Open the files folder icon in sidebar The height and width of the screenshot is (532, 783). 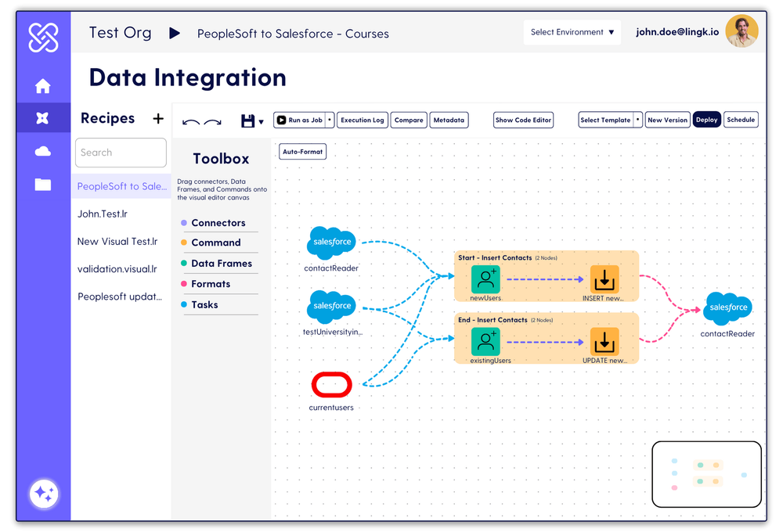[x=44, y=185]
